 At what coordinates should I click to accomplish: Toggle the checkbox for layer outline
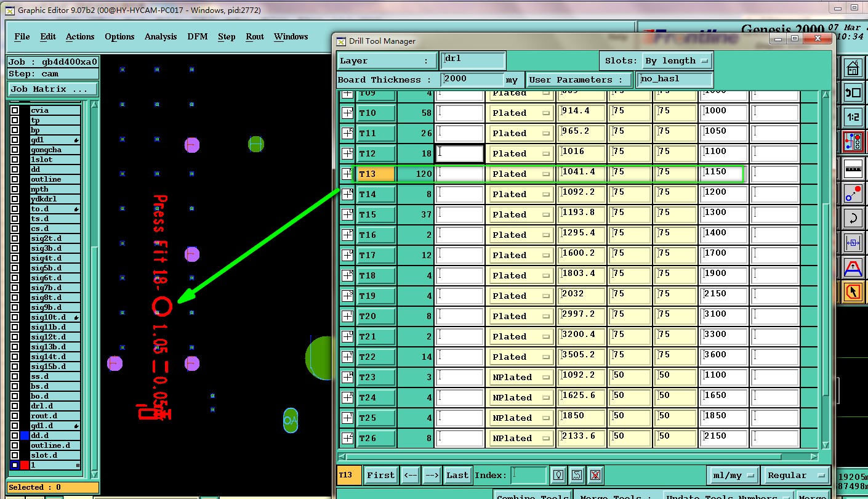(14, 180)
